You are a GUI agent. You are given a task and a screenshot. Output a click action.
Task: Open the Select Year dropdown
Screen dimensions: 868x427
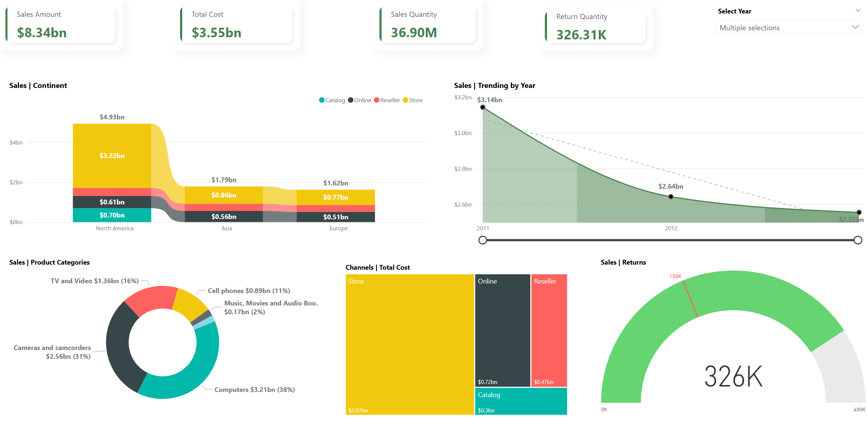789,27
